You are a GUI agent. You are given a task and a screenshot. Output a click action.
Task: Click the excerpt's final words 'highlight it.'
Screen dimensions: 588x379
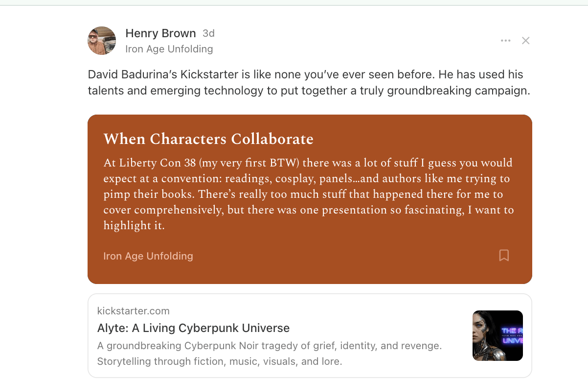click(134, 226)
